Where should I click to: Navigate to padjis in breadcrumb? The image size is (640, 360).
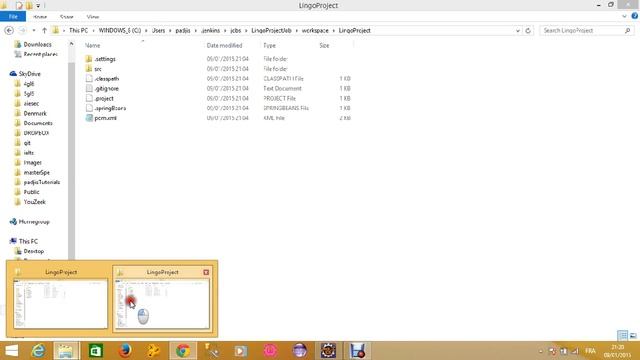tap(183, 31)
